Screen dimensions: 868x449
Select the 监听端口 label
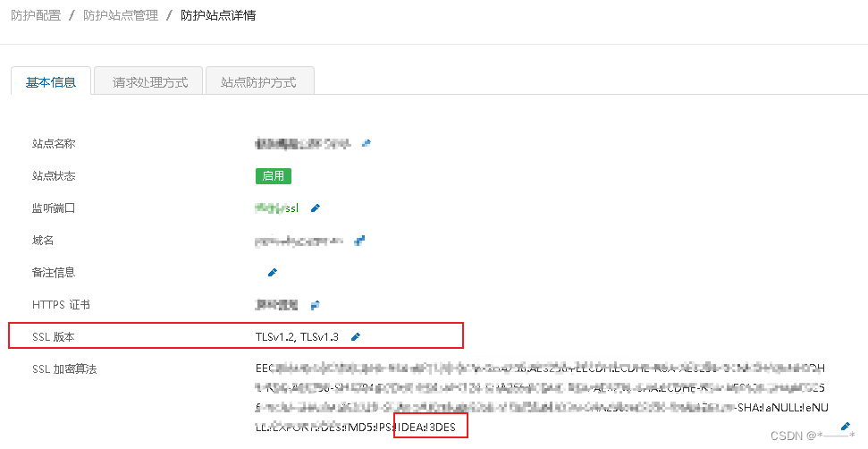click(x=54, y=208)
